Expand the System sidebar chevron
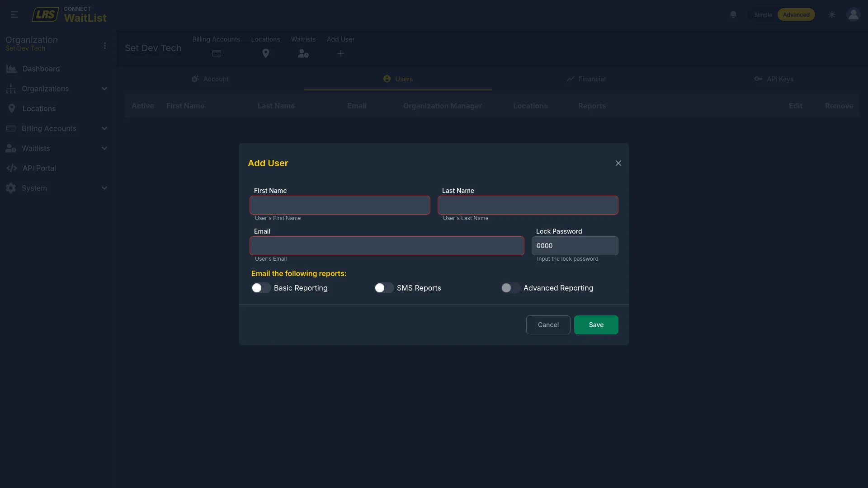The image size is (868, 488). pos(104,188)
